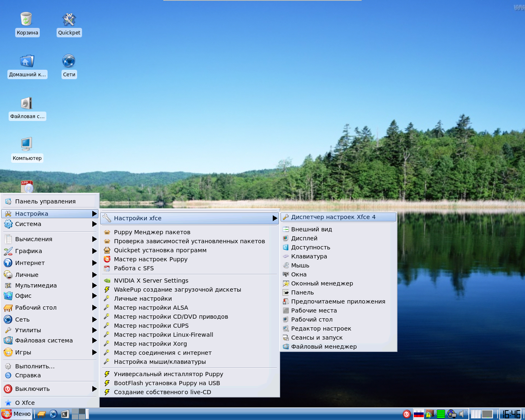This screenshot has width=525, height=420.
Task: Click the Russian flag keyboard layout icon
Action: 418,414
